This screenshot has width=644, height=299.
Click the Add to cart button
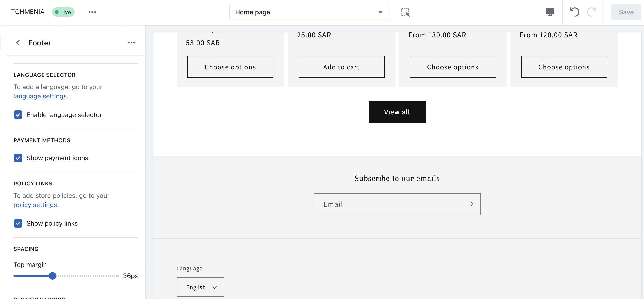point(341,67)
